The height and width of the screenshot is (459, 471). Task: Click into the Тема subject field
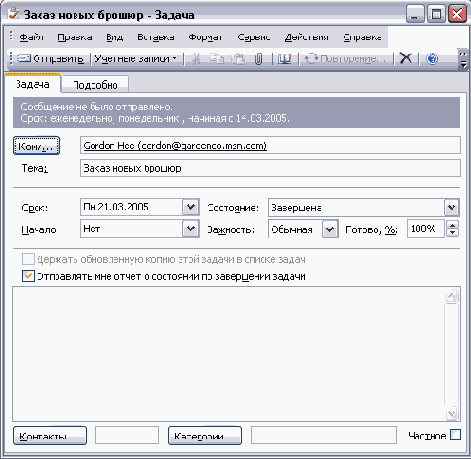pyautogui.click(x=270, y=168)
